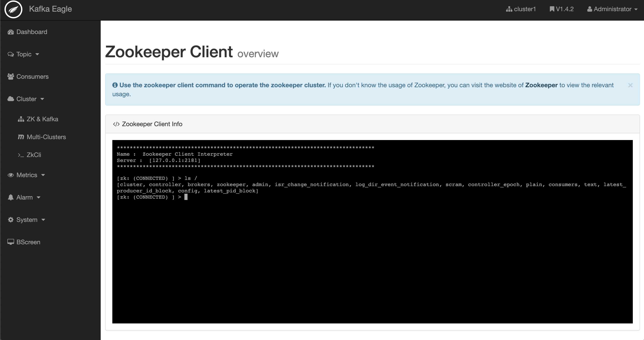Select the ZkCli submenu item

[x=34, y=155]
